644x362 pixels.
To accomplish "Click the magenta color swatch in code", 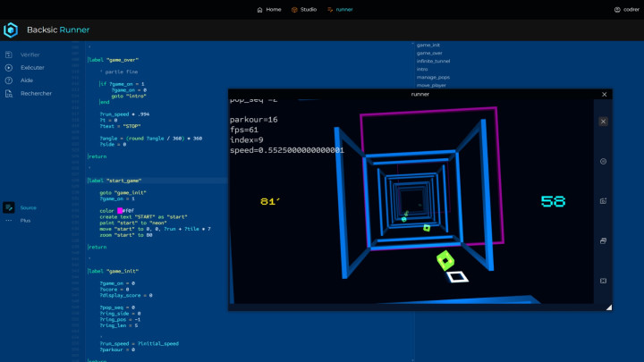I will [120, 210].
